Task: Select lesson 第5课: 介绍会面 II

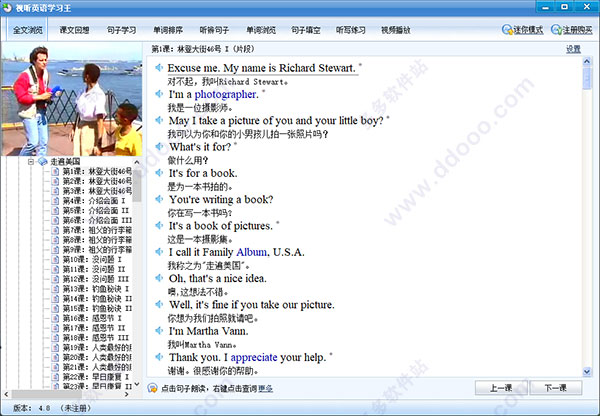Action: pos(96,210)
